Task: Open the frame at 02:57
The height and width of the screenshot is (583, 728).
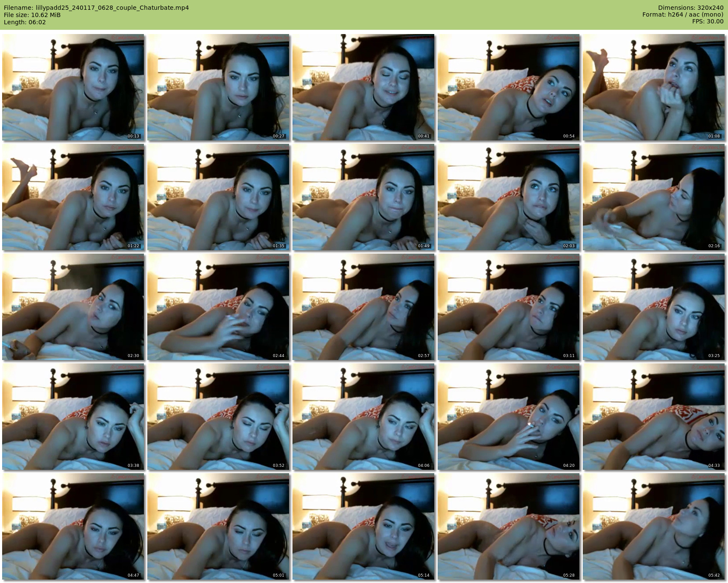Action: (364, 307)
